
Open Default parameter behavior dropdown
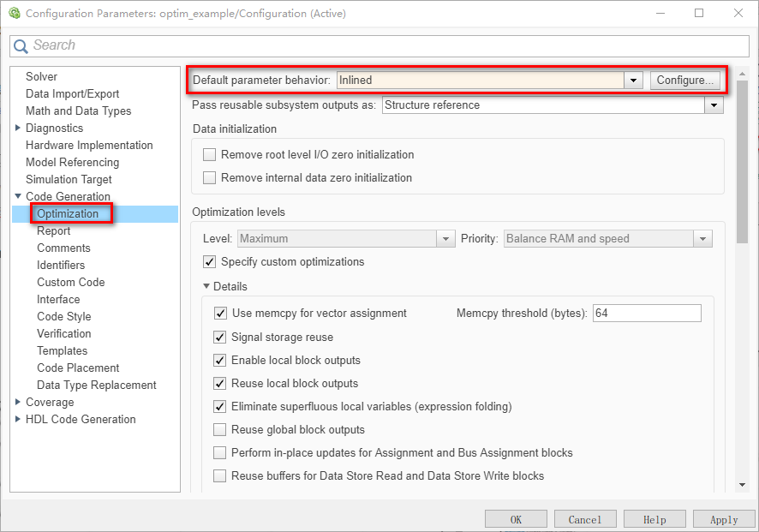(x=633, y=81)
